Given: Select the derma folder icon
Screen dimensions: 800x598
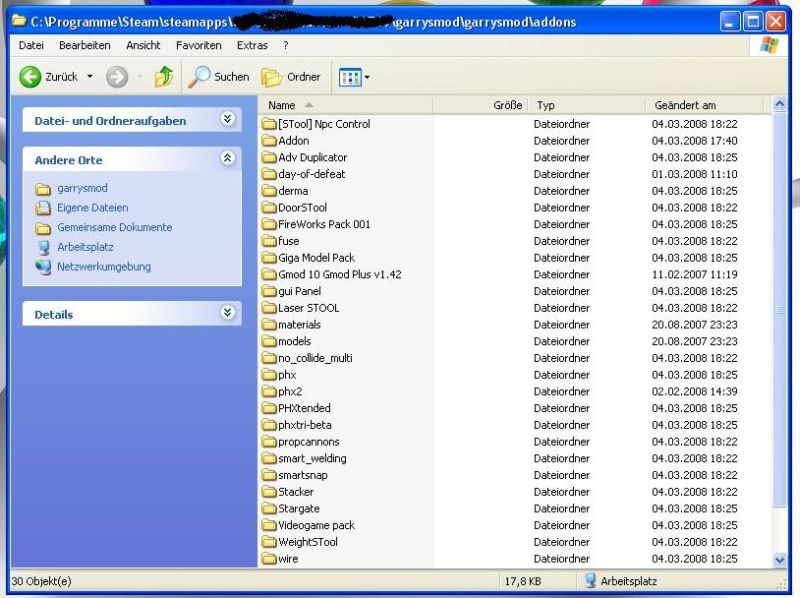Looking at the screenshot, I should click(269, 191).
